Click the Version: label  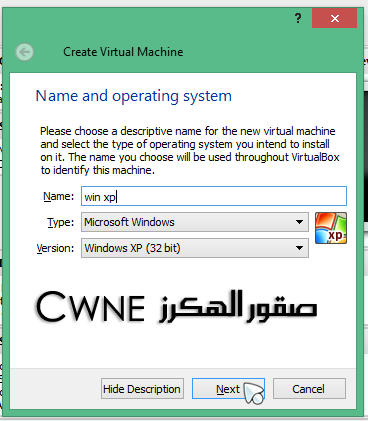tap(55, 248)
